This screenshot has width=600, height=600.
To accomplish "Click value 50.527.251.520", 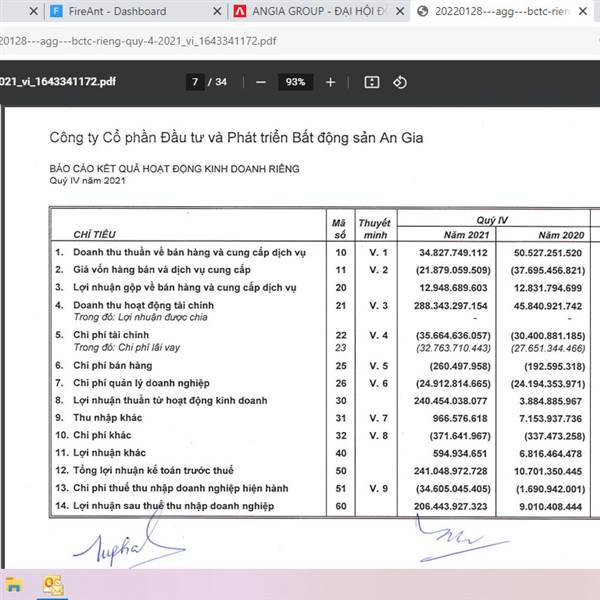I will [548, 253].
